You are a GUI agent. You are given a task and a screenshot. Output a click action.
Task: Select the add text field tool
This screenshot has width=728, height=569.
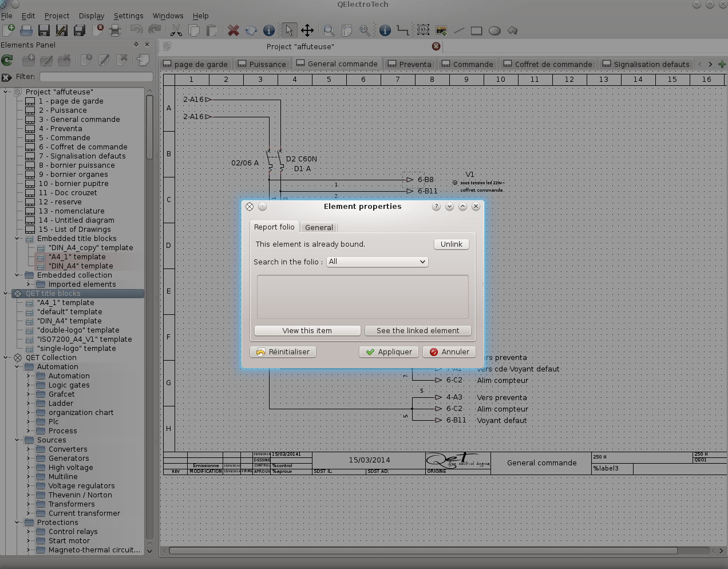[x=423, y=30]
